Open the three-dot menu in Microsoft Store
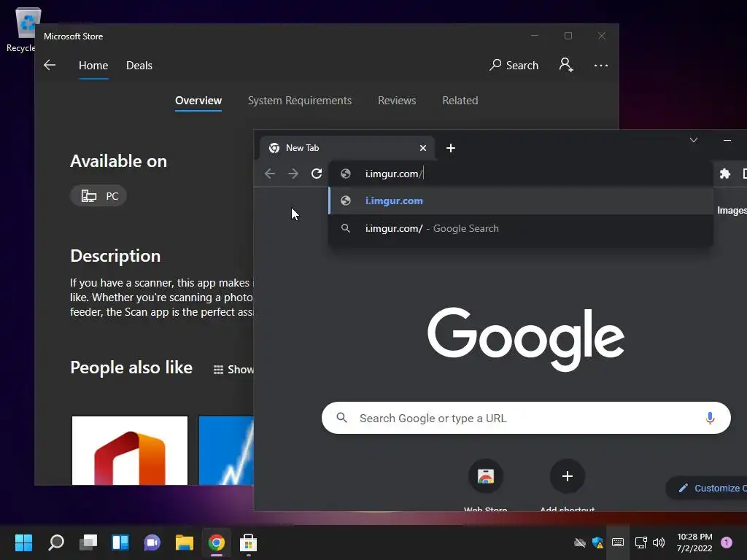 point(601,65)
